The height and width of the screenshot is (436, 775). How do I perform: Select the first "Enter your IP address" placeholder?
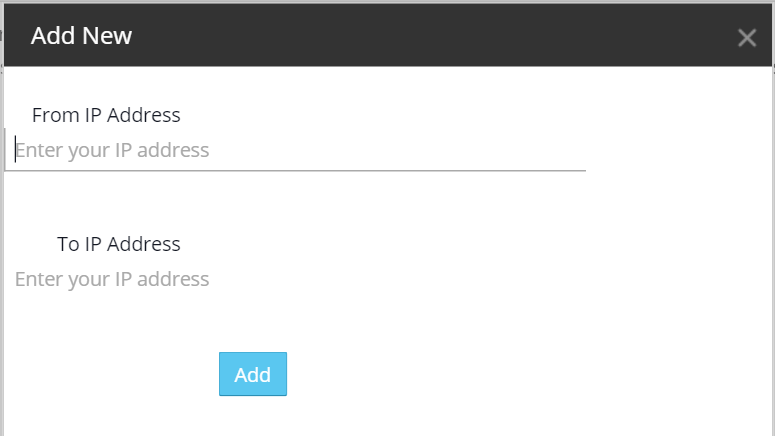pos(112,151)
